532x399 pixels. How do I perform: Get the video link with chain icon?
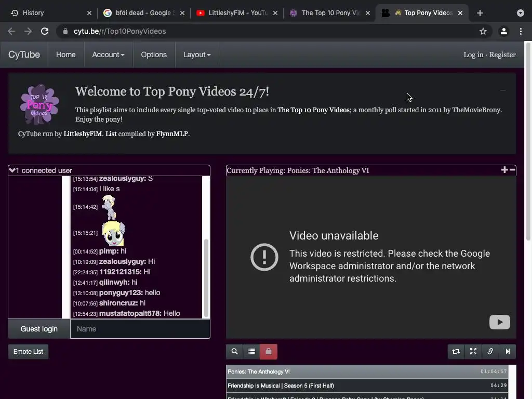click(x=490, y=352)
